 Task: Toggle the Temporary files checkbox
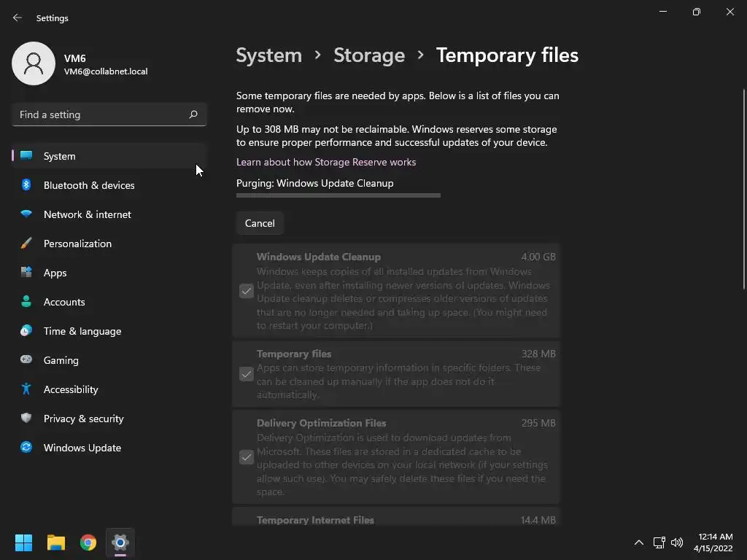pyautogui.click(x=247, y=374)
